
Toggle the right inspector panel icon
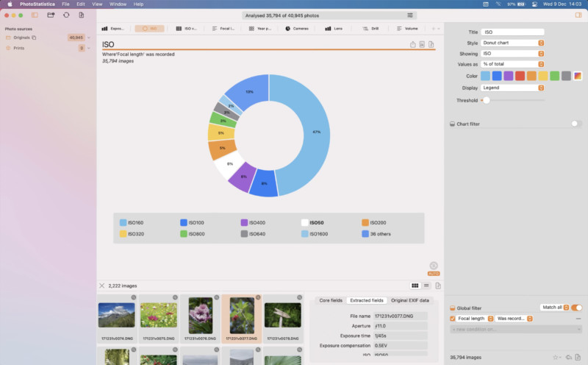(x=578, y=15)
